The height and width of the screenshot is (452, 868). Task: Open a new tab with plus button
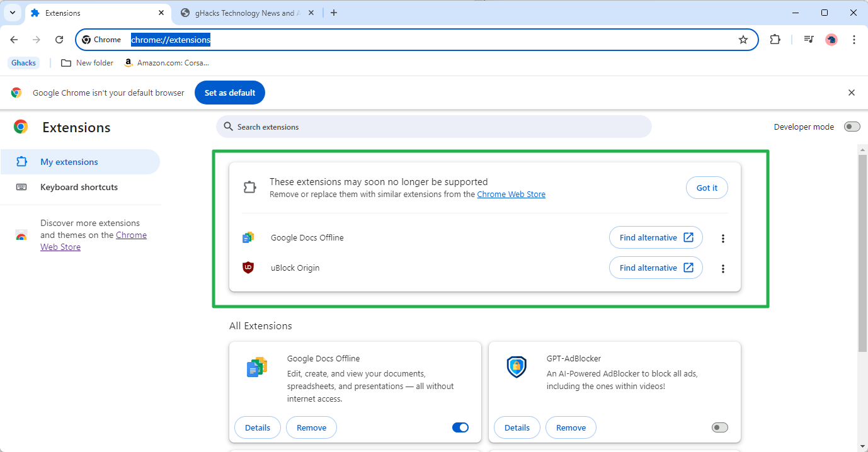click(x=334, y=13)
